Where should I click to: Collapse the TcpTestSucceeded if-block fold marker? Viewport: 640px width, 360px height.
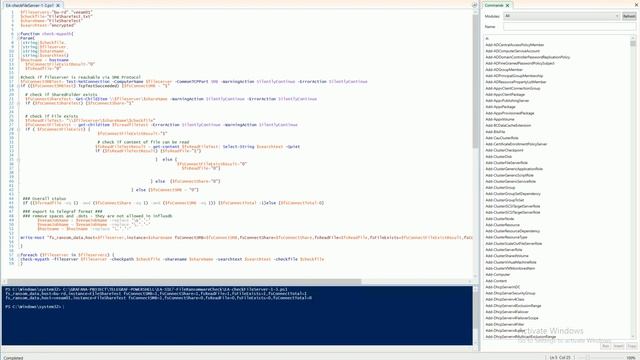18,86
